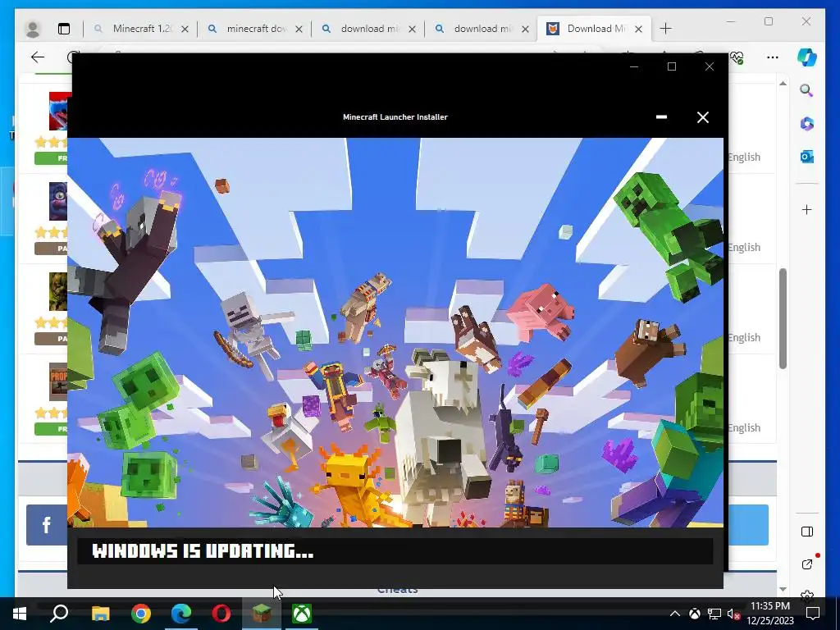The width and height of the screenshot is (840, 630).
Task: Open the Xbox app on taskbar
Action: [302, 614]
